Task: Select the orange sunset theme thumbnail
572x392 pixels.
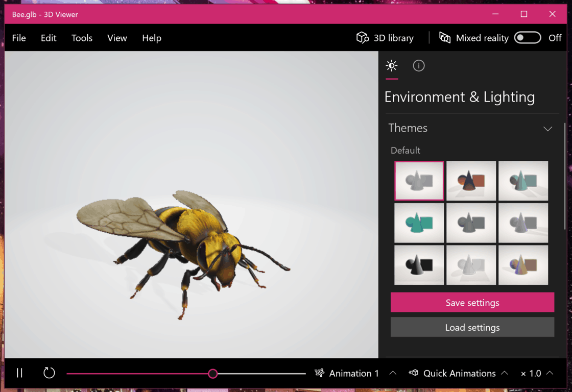Action: click(471, 181)
